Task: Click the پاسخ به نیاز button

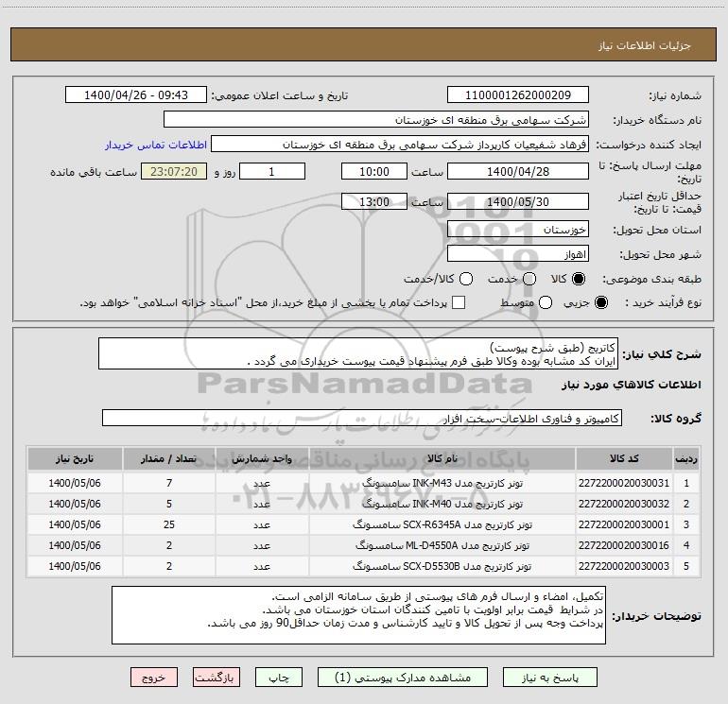Action: click(x=550, y=678)
